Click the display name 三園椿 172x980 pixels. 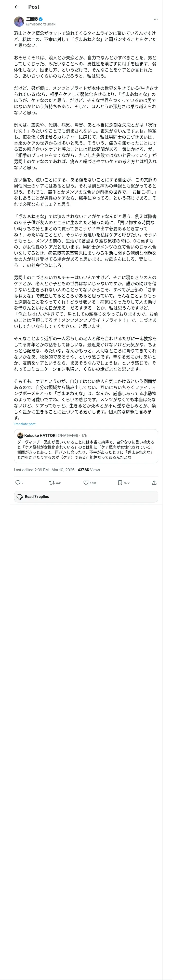(x=32, y=19)
